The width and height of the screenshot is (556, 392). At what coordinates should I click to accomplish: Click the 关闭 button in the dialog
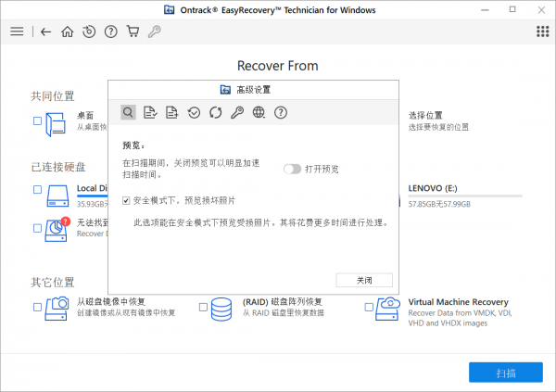pos(364,280)
